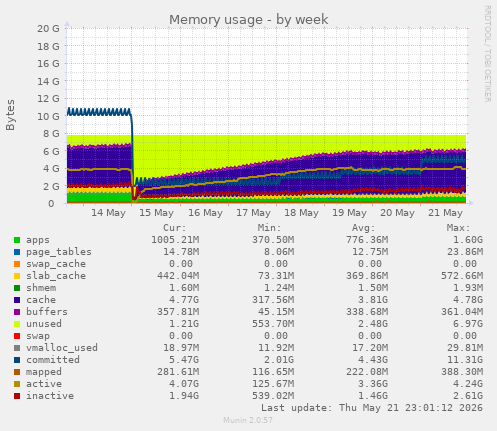
Task: Click the '18 May' date label
Action: pyautogui.click(x=301, y=213)
